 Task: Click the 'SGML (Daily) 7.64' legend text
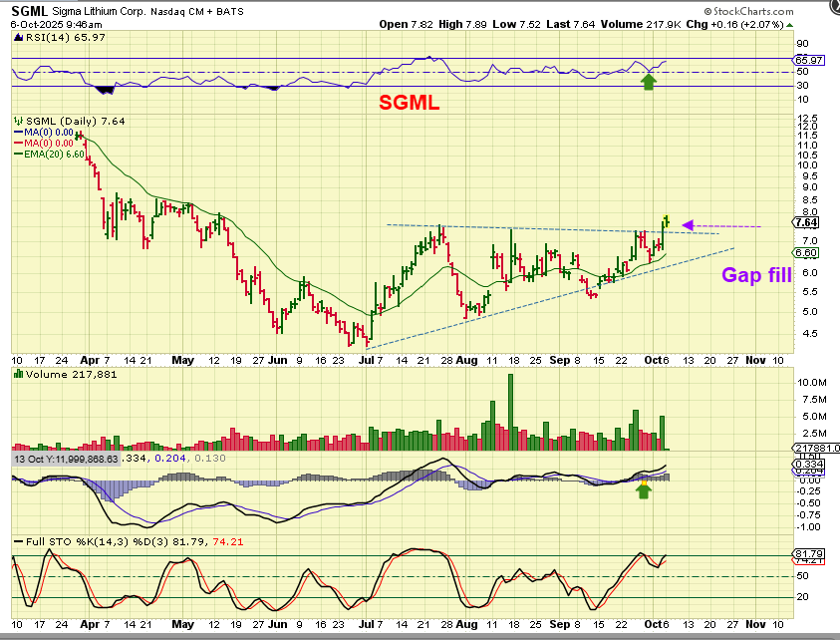pos(76,122)
